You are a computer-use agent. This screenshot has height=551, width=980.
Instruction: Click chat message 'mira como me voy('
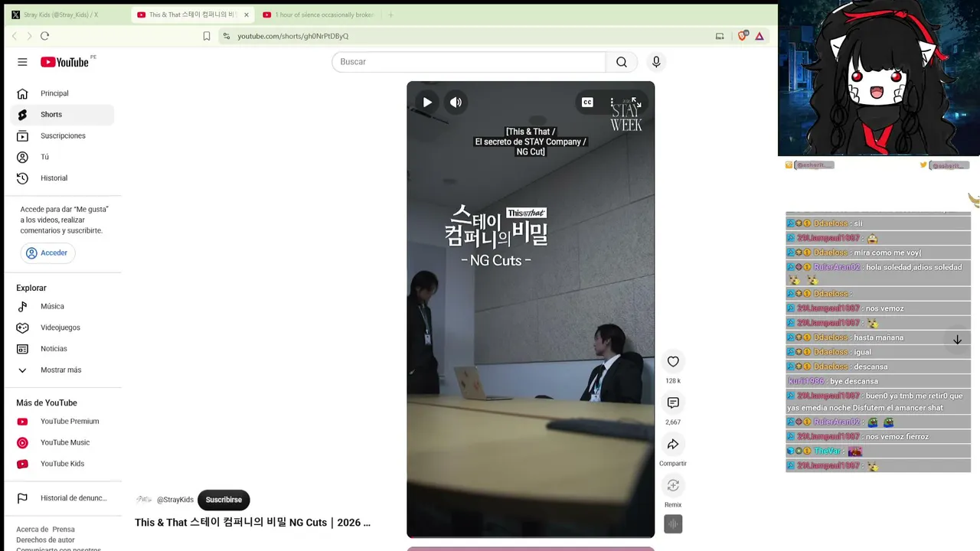coord(887,253)
